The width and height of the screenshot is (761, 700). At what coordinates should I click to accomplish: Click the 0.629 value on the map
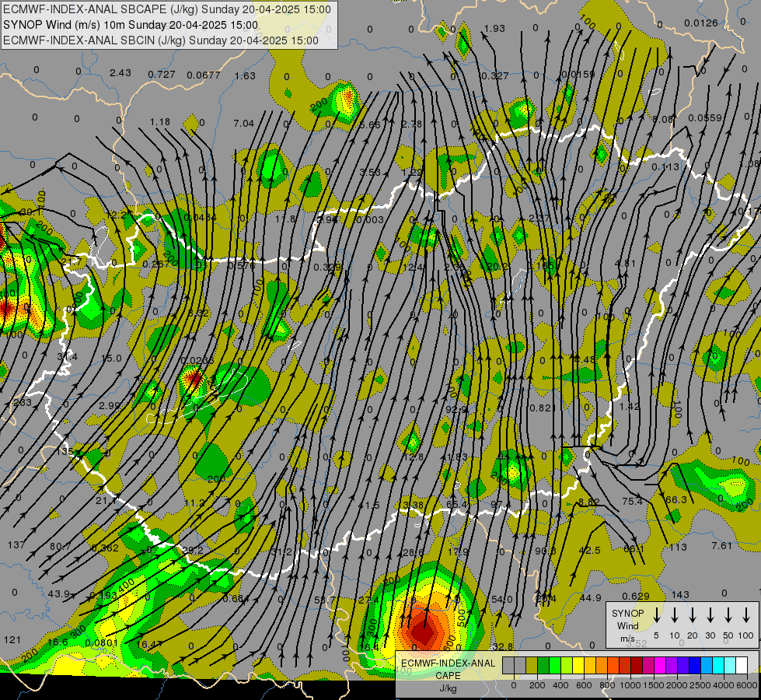636,596
